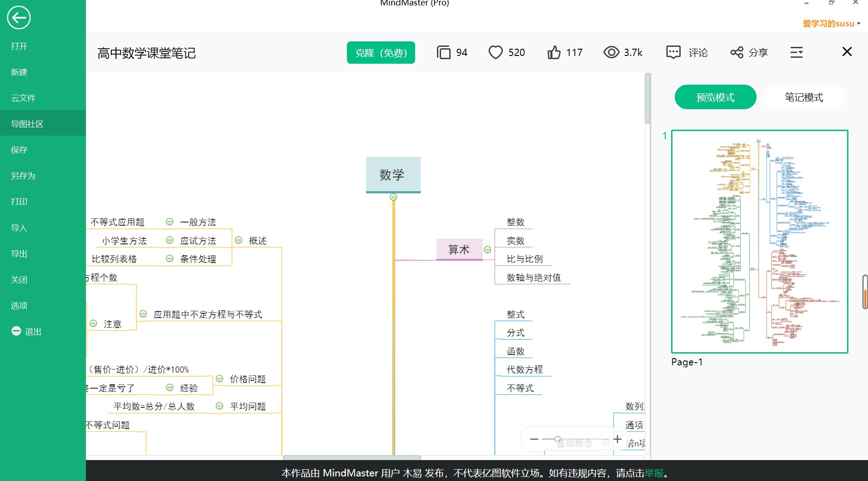
Task: Close the map preview with X
Action: (x=847, y=51)
